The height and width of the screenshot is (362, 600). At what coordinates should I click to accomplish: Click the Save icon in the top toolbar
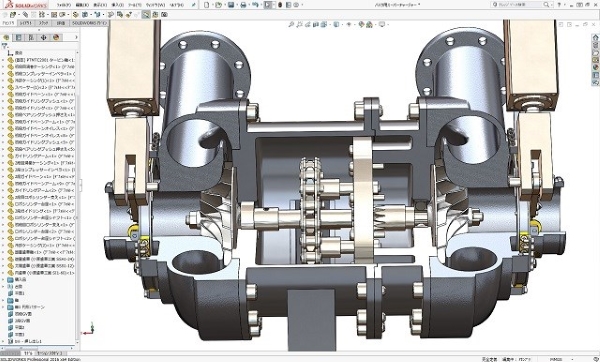(231, 5)
